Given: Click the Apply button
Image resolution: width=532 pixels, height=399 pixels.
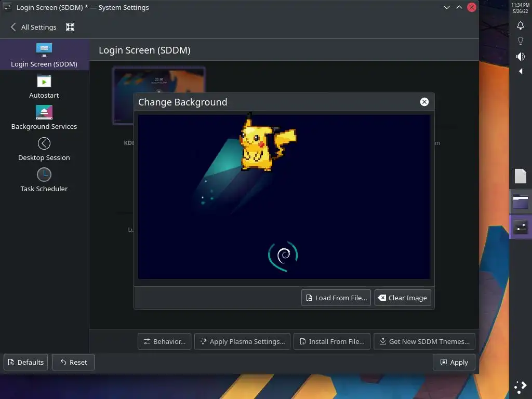Looking at the screenshot, I should pyautogui.click(x=454, y=362).
